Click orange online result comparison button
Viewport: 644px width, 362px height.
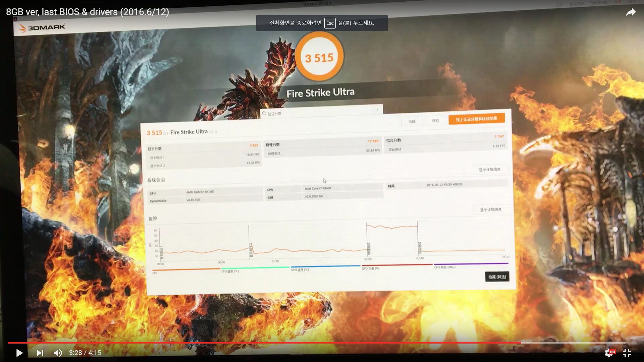coord(476,119)
